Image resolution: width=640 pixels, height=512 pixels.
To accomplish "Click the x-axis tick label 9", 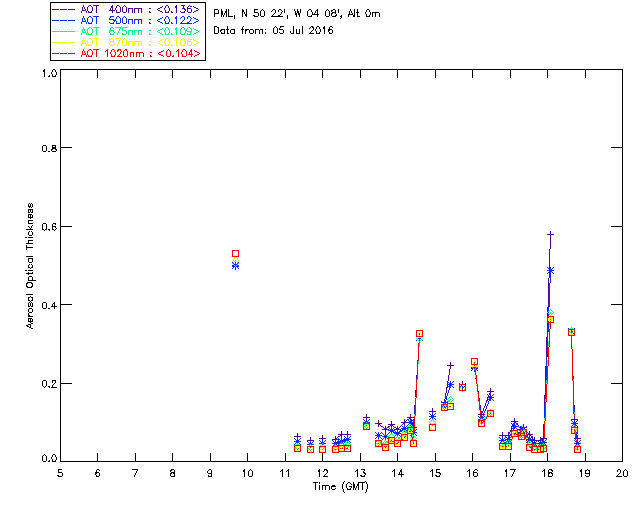I will pyautogui.click(x=210, y=473).
